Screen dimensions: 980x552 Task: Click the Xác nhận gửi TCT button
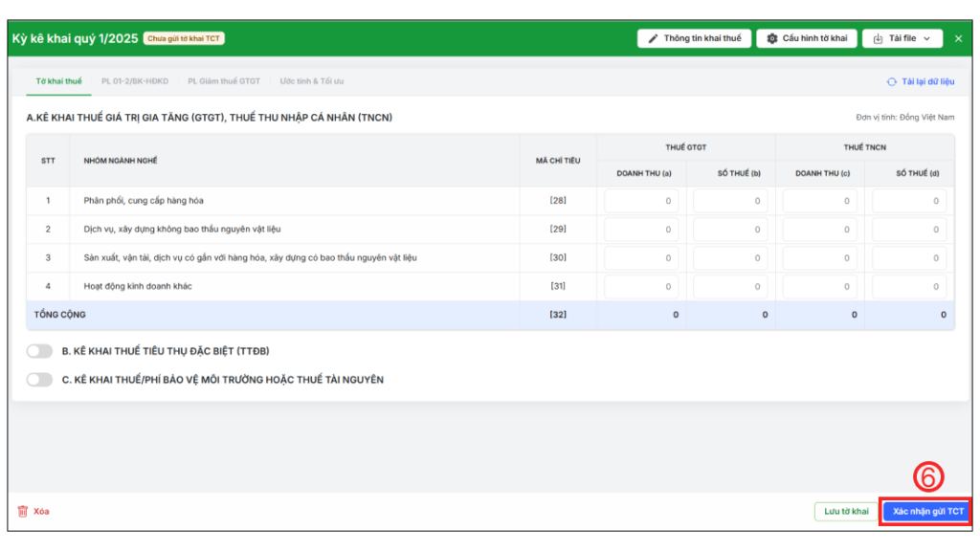click(927, 512)
